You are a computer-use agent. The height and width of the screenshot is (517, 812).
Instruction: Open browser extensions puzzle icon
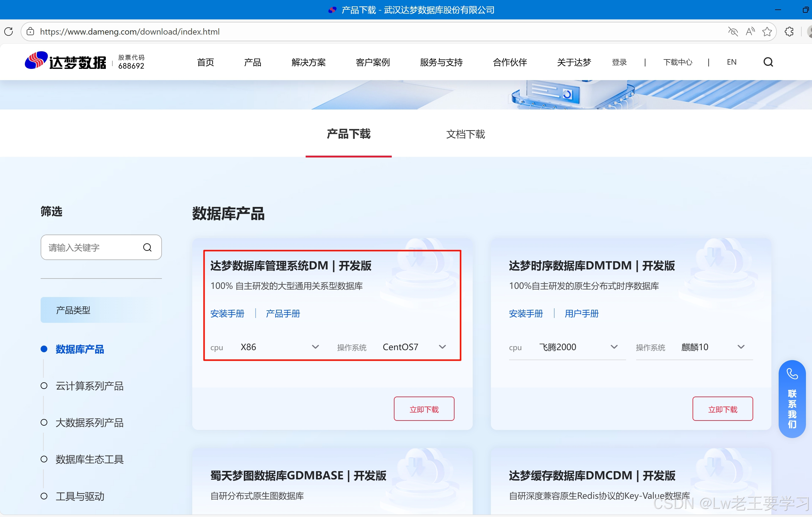(789, 31)
